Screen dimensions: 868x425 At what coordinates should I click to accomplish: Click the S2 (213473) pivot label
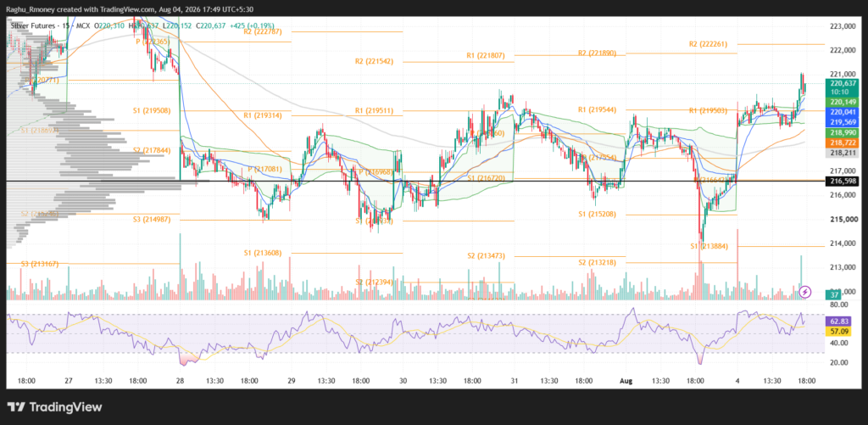click(x=486, y=256)
